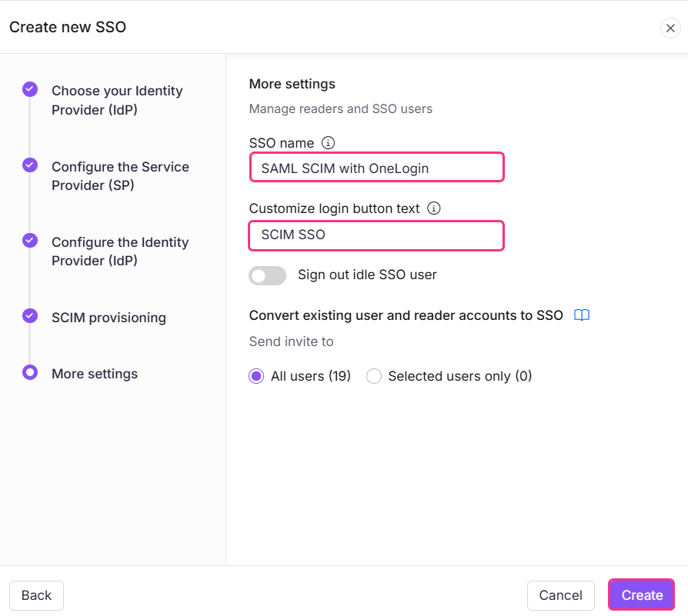Close the Create new SSO dialog
The width and height of the screenshot is (688, 616).
pyautogui.click(x=670, y=28)
